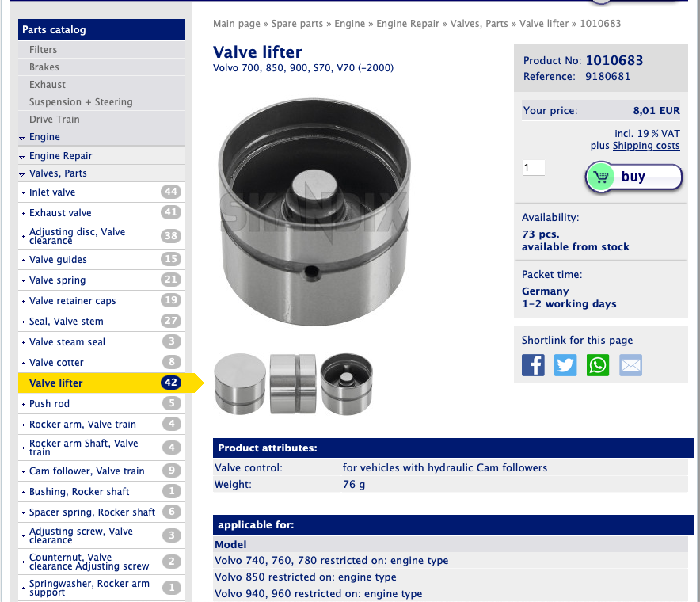Share page via Twitter icon
700x602 pixels.
point(565,365)
